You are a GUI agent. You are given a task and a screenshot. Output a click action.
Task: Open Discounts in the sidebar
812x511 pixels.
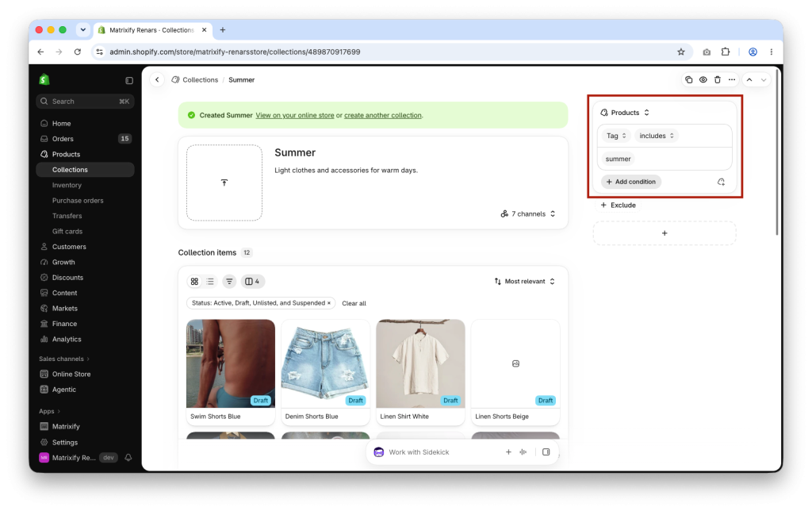click(67, 278)
